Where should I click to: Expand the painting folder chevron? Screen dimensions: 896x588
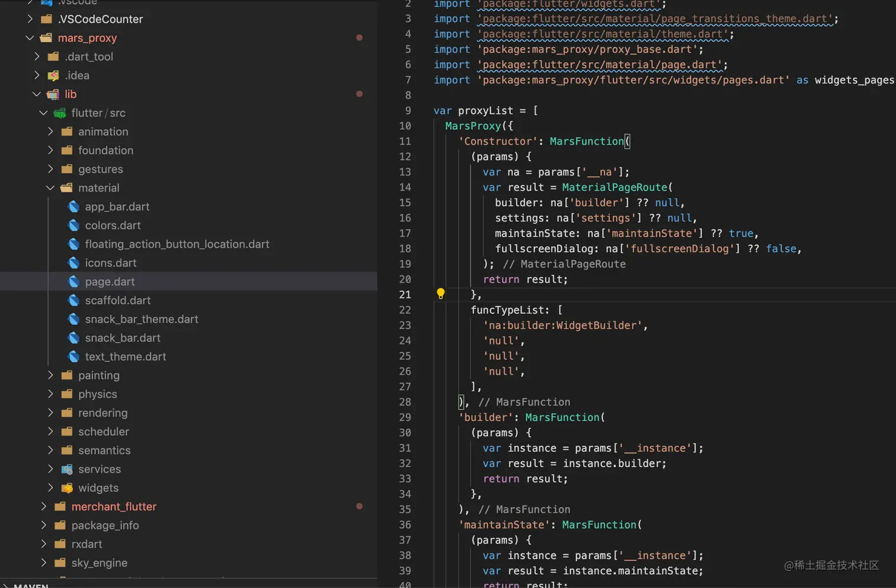[x=50, y=375]
